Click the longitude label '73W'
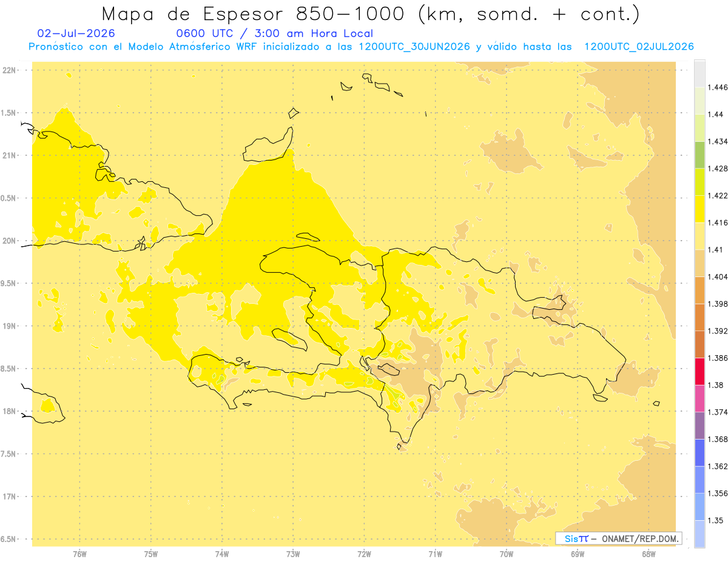 point(293,554)
